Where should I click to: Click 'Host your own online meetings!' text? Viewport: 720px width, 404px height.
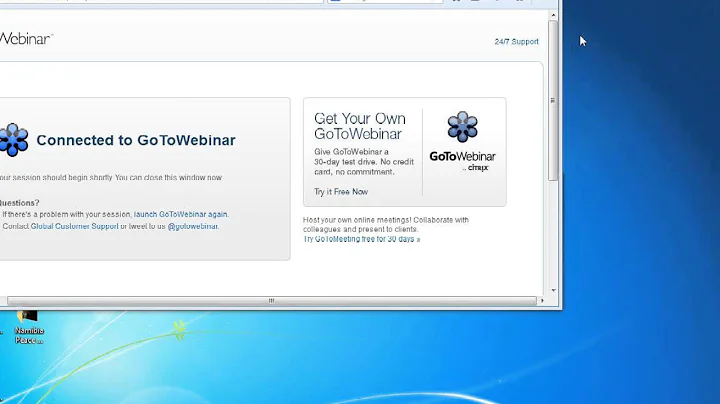pos(357,220)
